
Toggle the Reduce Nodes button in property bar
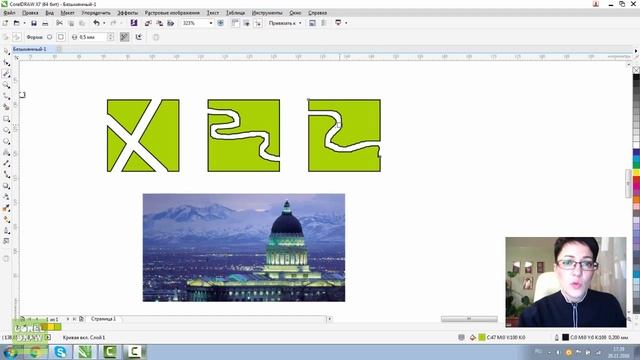[124, 37]
